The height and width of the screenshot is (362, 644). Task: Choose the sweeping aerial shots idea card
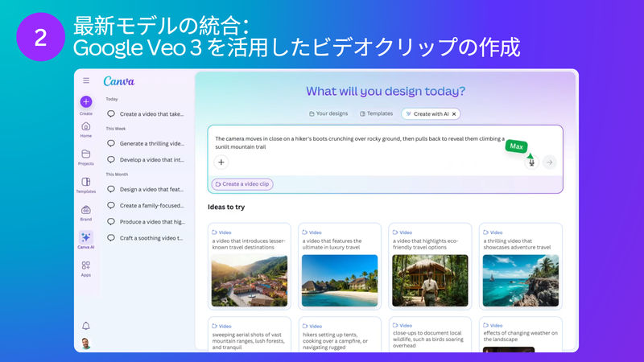[250, 335]
